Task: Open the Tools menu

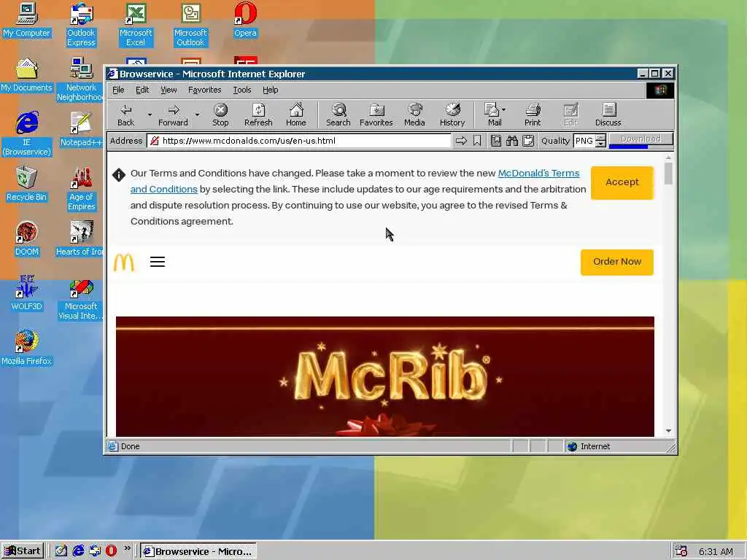Action: (x=242, y=90)
